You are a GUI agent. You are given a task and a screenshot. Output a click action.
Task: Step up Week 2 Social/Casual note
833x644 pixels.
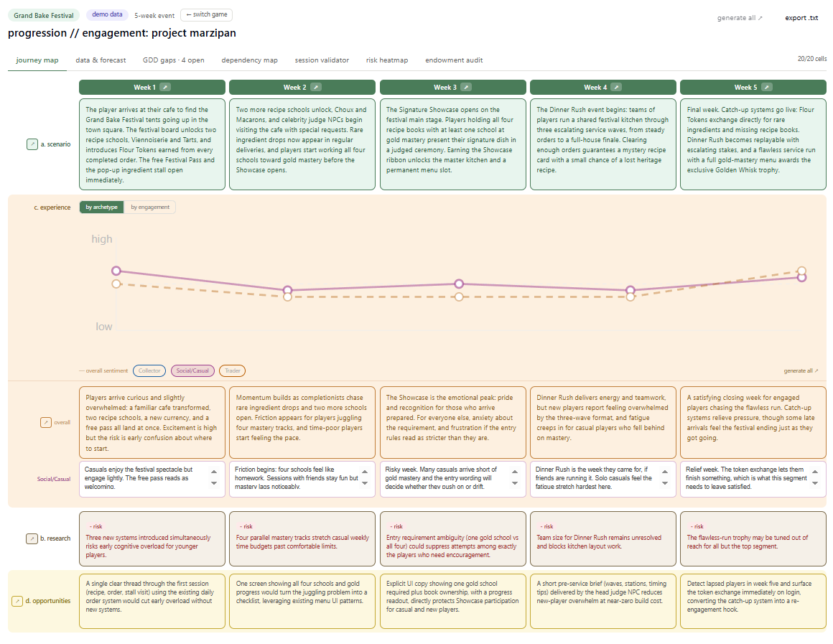click(365, 472)
